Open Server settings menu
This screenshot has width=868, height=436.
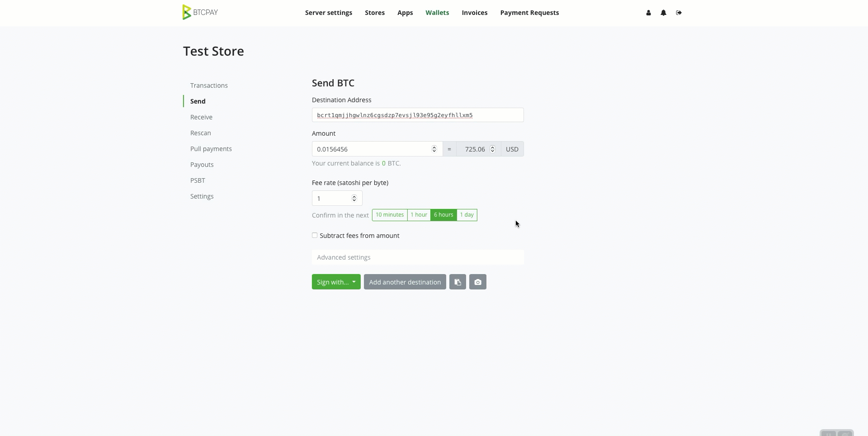click(329, 13)
